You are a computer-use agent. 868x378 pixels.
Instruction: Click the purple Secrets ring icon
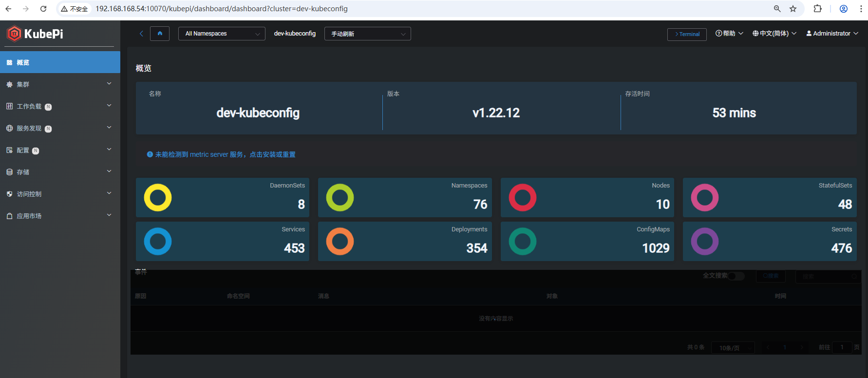704,242
